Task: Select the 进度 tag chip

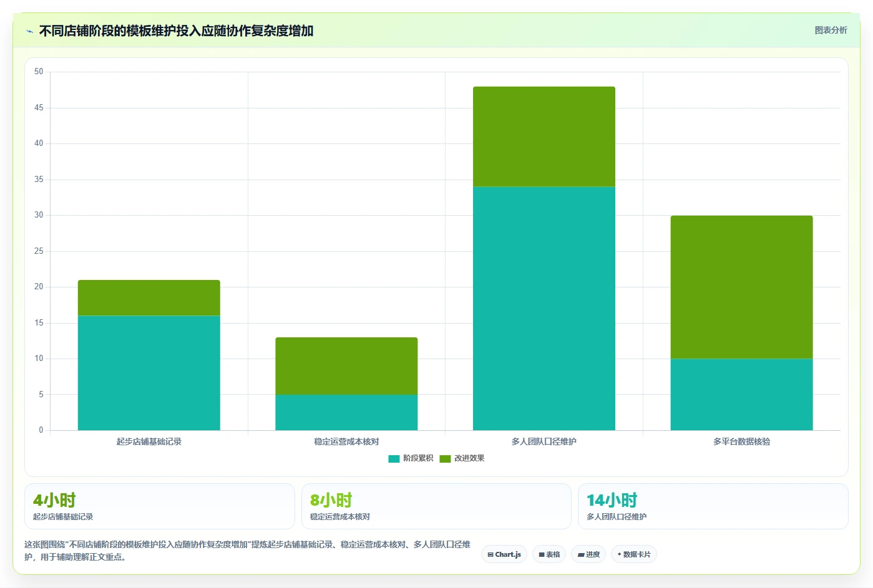Action: click(x=588, y=554)
